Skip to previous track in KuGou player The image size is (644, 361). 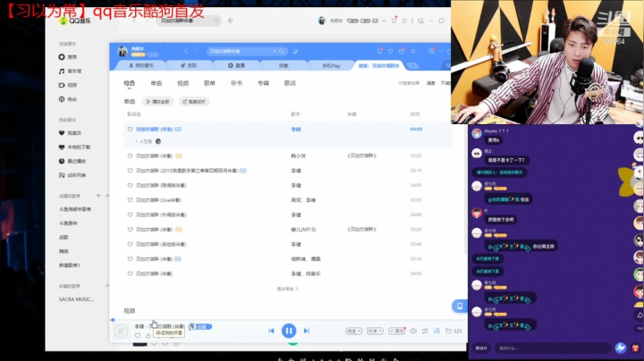click(271, 331)
